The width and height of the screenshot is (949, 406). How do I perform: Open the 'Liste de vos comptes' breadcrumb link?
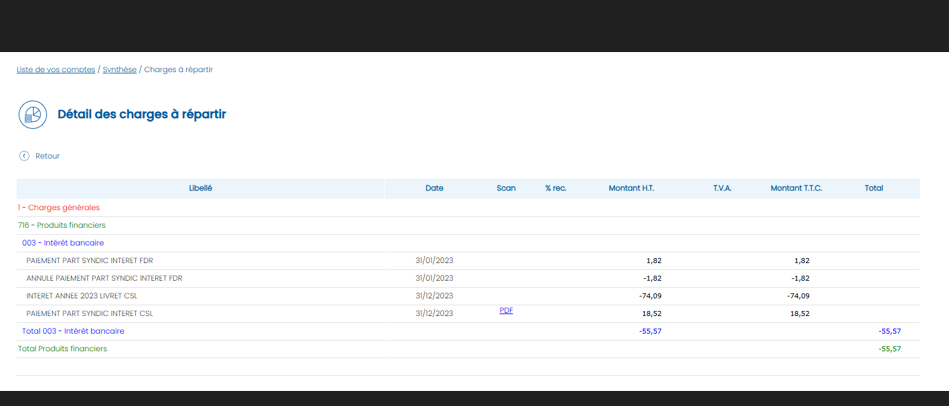[x=56, y=70]
